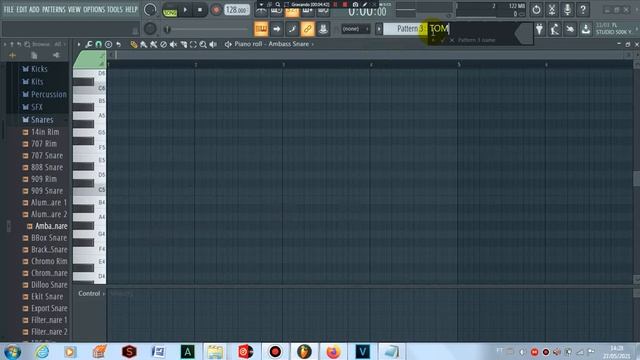Open the Control lane selector dropdown
This screenshot has width=640, height=360.
pos(91,293)
